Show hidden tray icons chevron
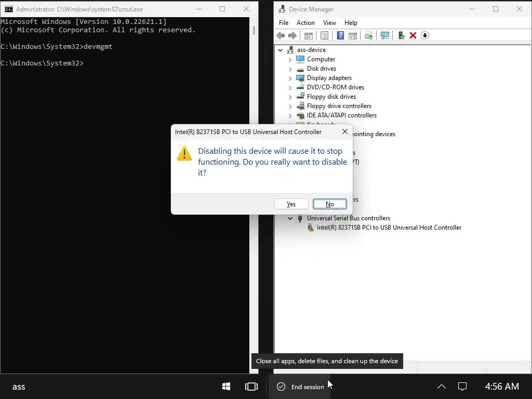The image size is (532, 399). click(x=442, y=387)
